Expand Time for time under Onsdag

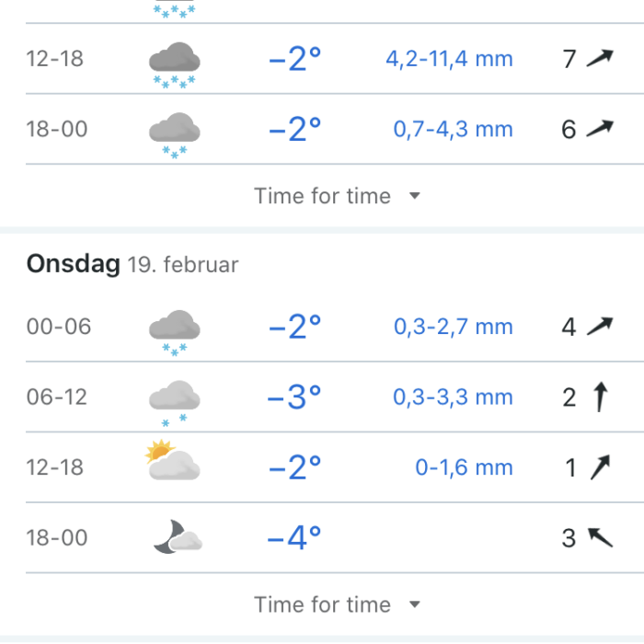pyautogui.click(x=337, y=604)
